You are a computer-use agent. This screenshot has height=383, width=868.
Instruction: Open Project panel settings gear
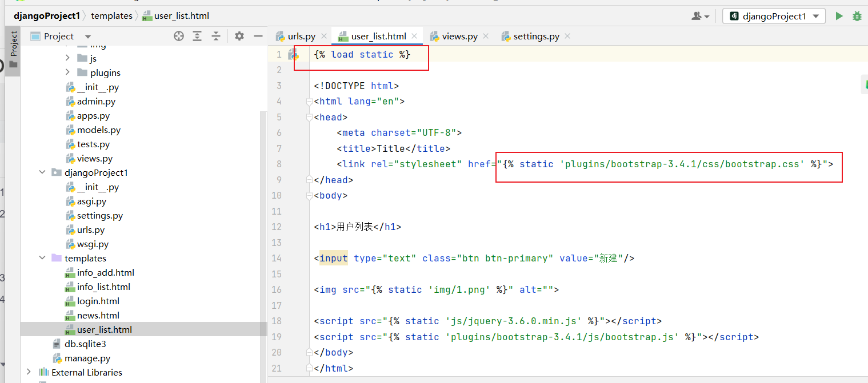239,36
